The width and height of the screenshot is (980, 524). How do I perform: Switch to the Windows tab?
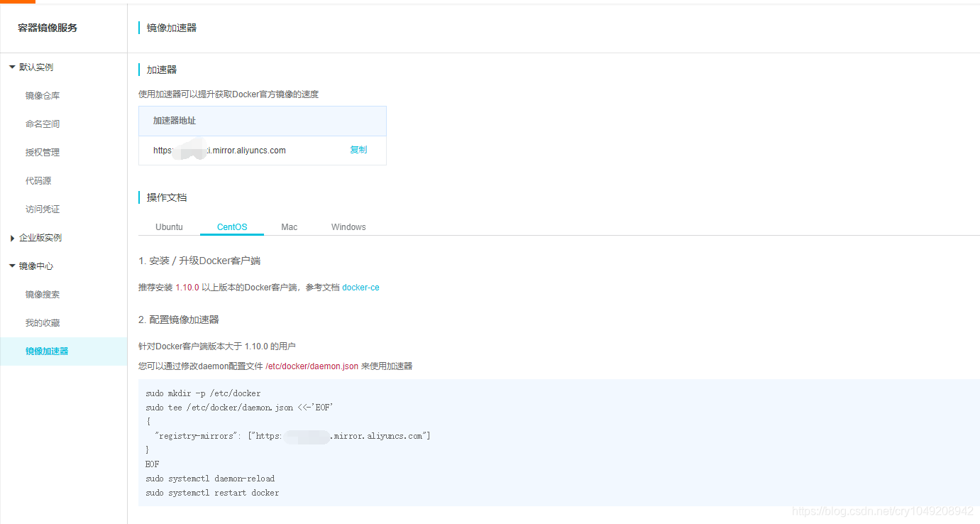(348, 226)
